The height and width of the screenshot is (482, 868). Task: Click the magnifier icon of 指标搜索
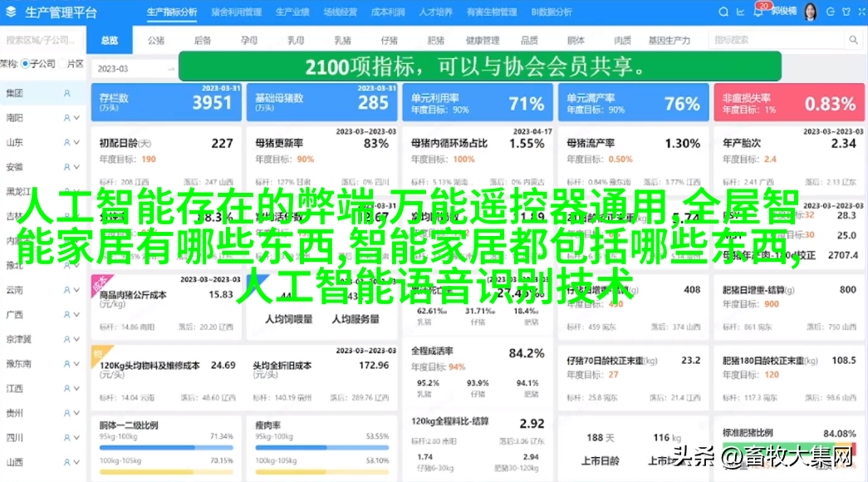click(x=853, y=40)
